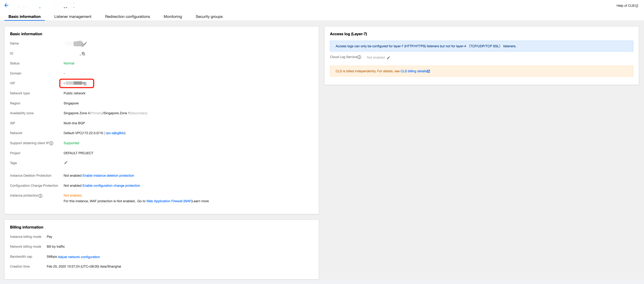644x284 pixels.
Task: Enable configuration change protection
Action: (x=111, y=185)
